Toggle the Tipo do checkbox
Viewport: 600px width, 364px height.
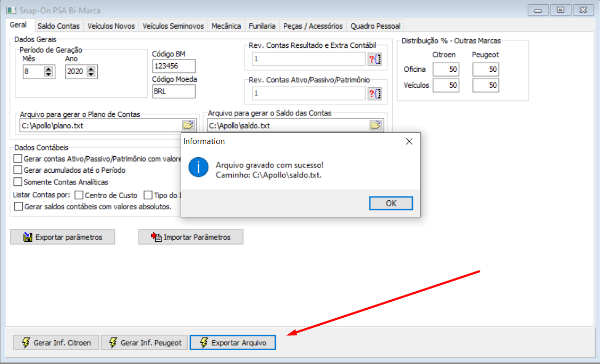pos(148,195)
